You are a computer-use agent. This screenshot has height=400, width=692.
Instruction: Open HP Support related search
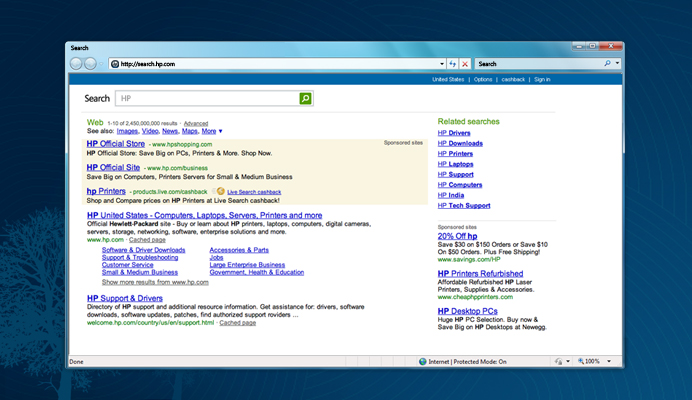point(455,174)
